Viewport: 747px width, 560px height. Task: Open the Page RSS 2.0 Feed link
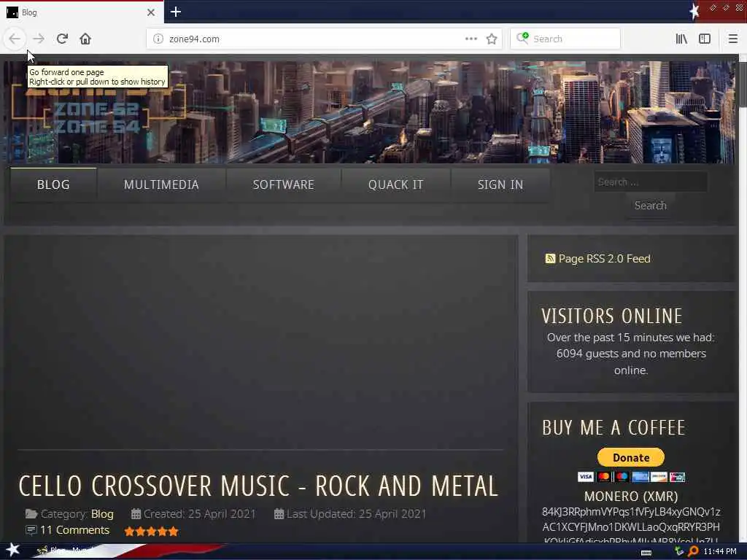point(604,259)
